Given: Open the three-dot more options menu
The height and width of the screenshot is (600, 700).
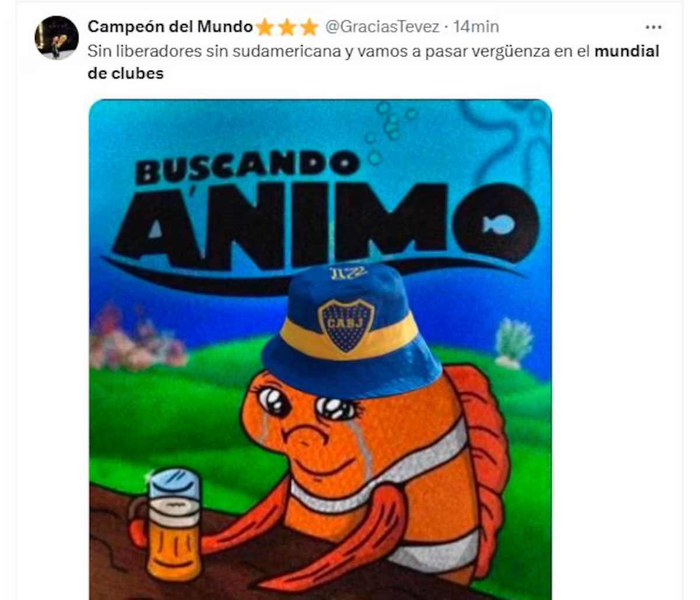Looking at the screenshot, I should (653, 27).
